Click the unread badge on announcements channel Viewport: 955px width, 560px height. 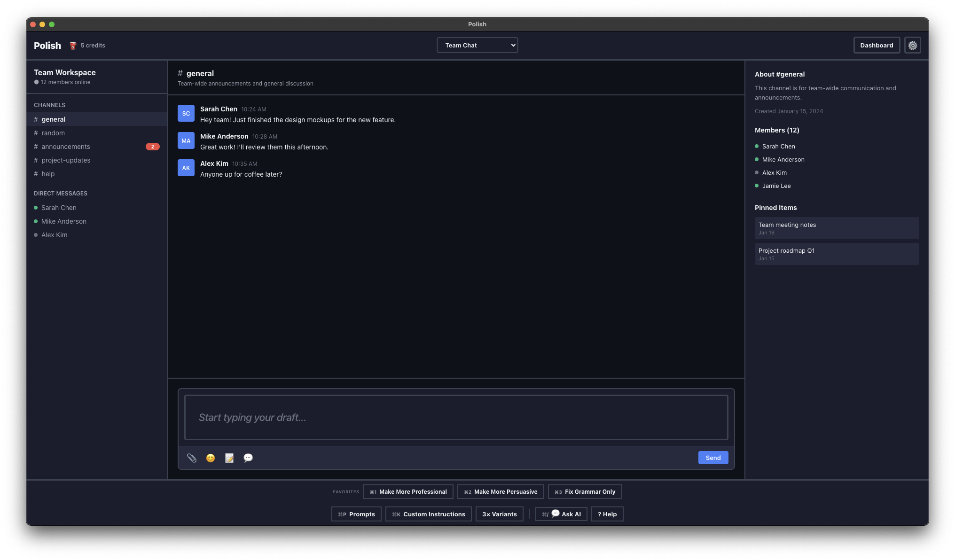pyautogui.click(x=153, y=146)
